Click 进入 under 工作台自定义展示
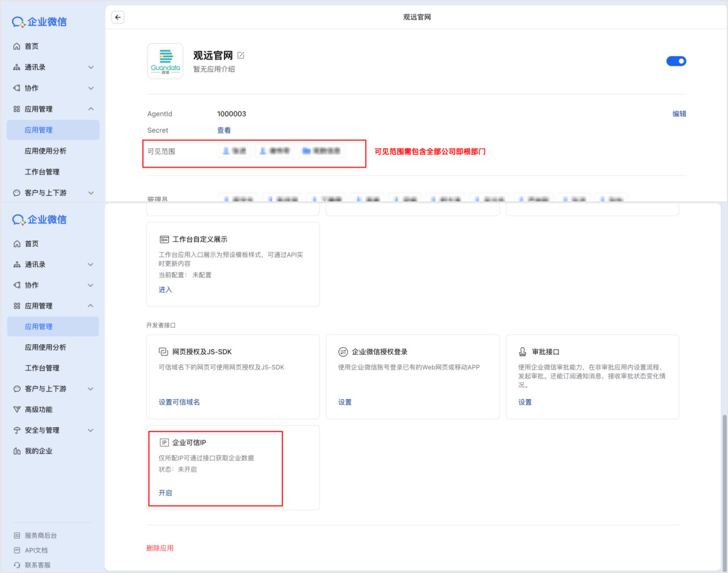This screenshot has width=728, height=573. [x=165, y=290]
